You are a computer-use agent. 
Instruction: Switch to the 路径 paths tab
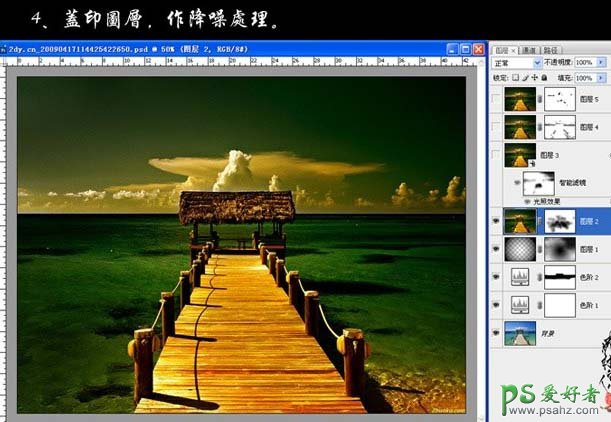(x=552, y=49)
